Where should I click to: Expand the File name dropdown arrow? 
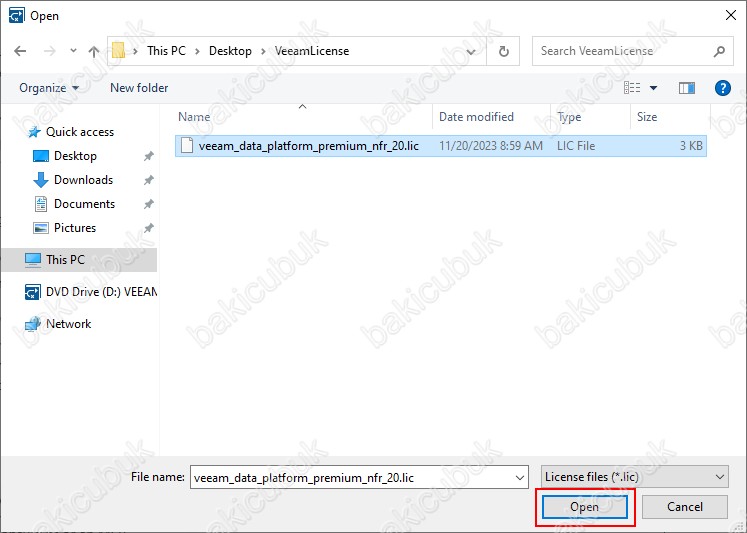[x=520, y=477]
